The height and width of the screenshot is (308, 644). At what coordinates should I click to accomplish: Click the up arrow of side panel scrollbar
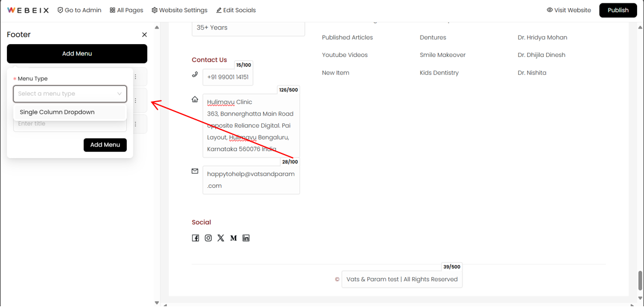tap(156, 28)
